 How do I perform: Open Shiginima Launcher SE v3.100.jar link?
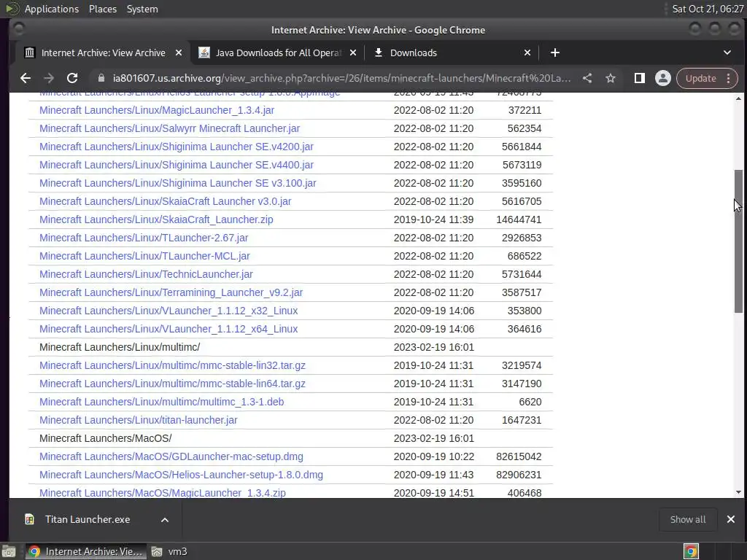point(178,183)
